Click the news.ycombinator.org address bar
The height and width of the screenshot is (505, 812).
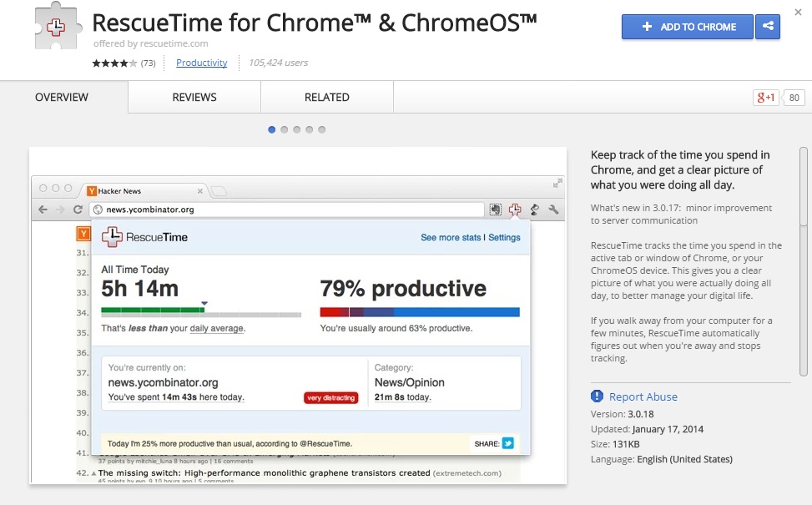pos(287,210)
